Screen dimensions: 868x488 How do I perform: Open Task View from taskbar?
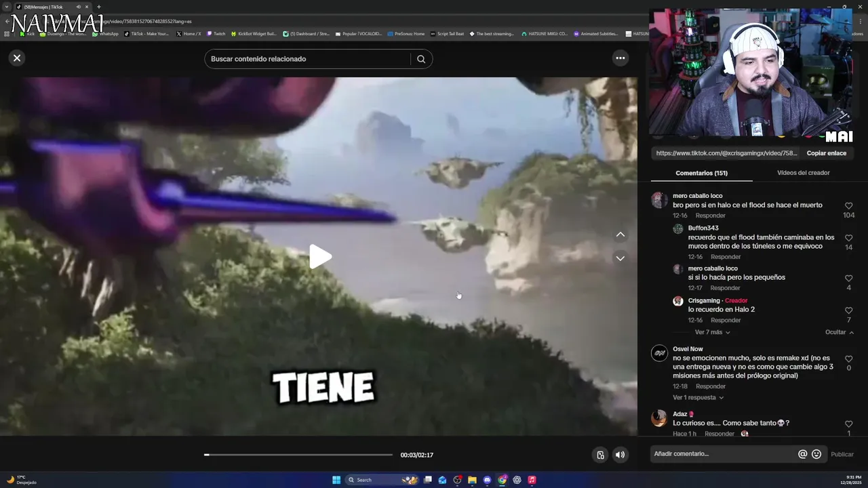click(x=427, y=480)
